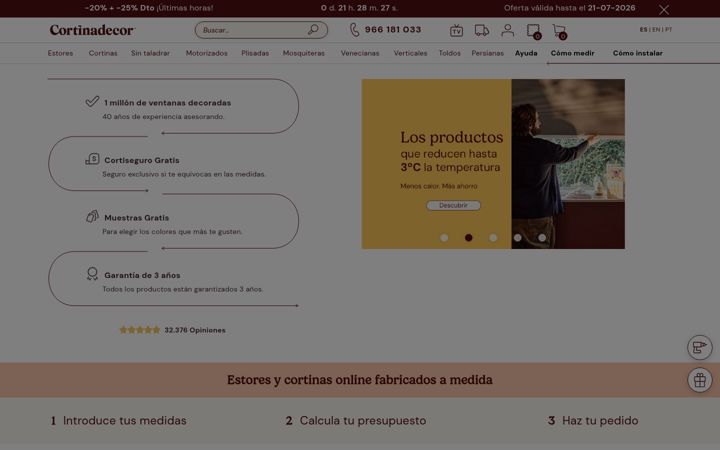Click the Muestras Gratis swatches icon
720x450 pixels.
[x=92, y=216]
